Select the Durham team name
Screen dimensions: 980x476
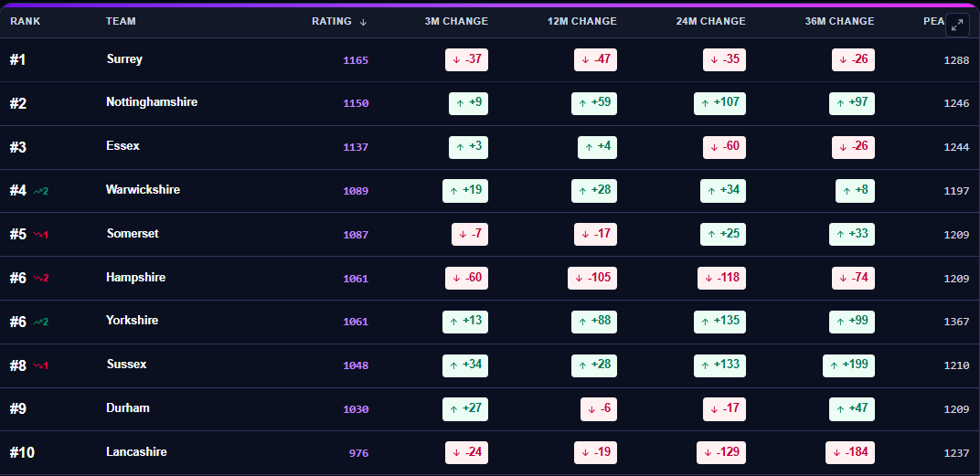(x=128, y=407)
